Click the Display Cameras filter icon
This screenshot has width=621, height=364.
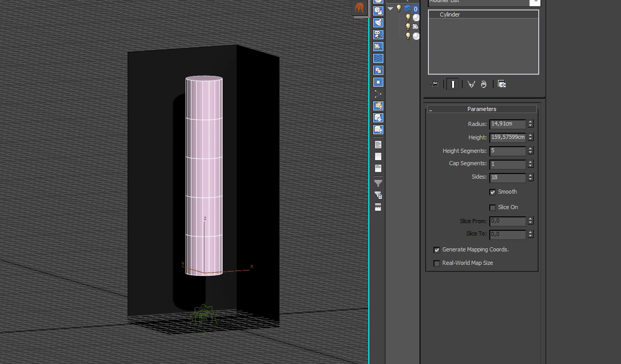(378, 35)
